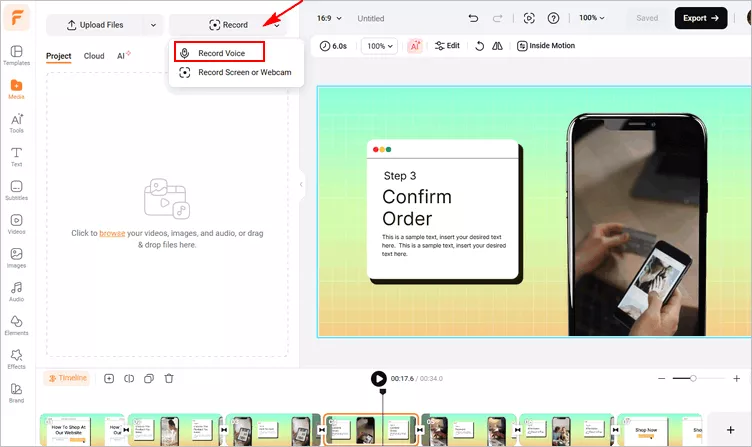Open the Subtitles panel

pos(16,190)
